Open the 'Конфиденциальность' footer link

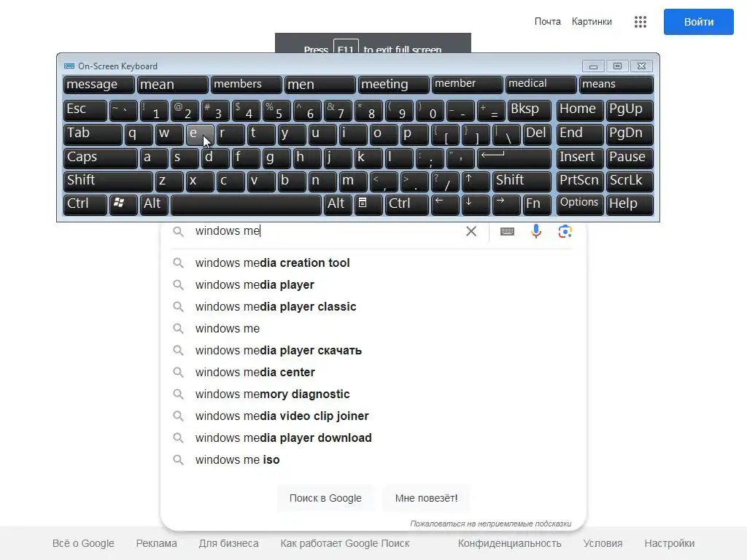tap(509, 544)
